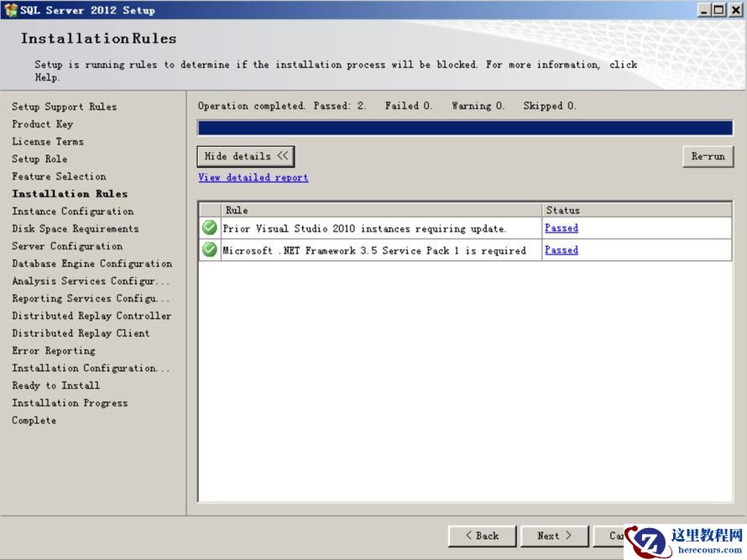The width and height of the screenshot is (747, 560).
Task: Select License Terms step
Action: click(48, 142)
